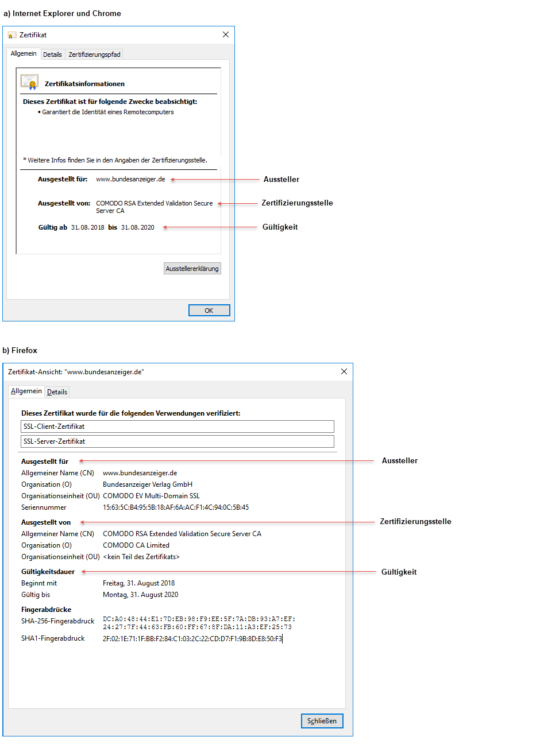The height and width of the screenshot is (756, 540).
Task: Switch to the Details tab in Zertifikat dialog
Action: click(52, 55)
